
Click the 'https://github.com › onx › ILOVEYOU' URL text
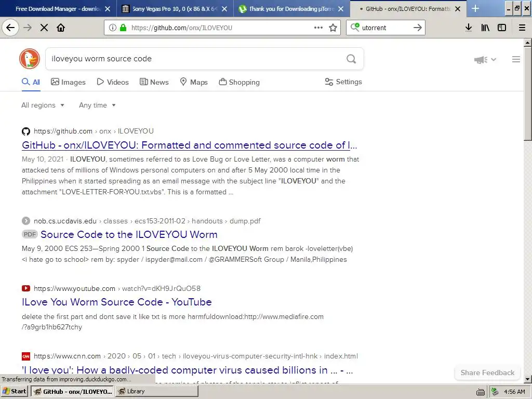coord(94,131)
